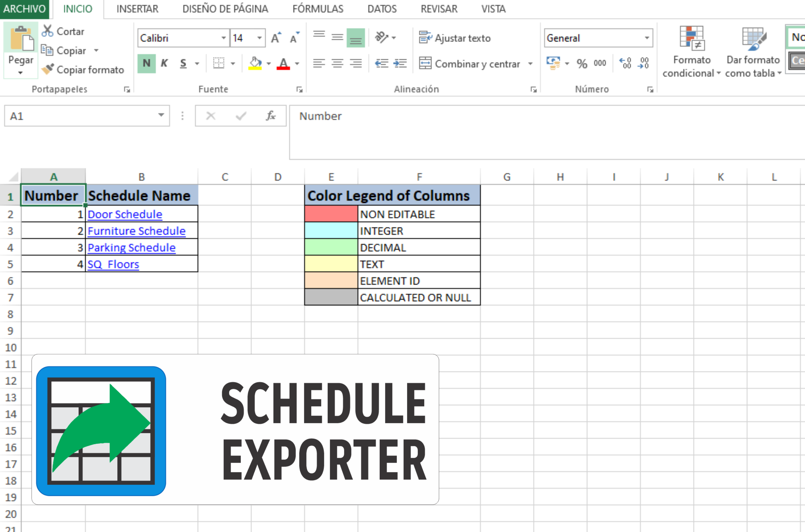Image resolution: width=805 pixels, height=532 pixels.
Task: Expand the General number format dropdown
Action: pyautogui.click(x=647, y=38)
